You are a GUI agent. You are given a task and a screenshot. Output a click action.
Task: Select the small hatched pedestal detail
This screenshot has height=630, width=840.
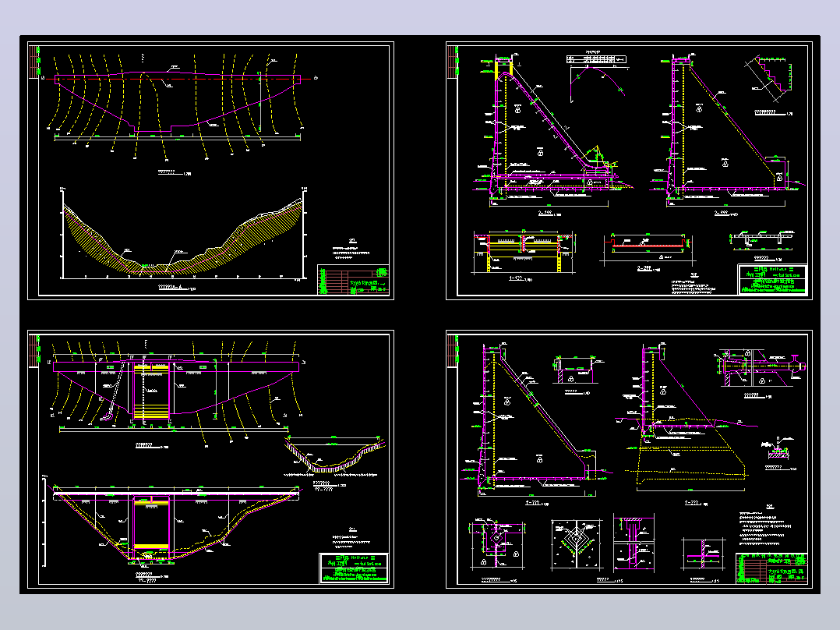tap(778, 449)
